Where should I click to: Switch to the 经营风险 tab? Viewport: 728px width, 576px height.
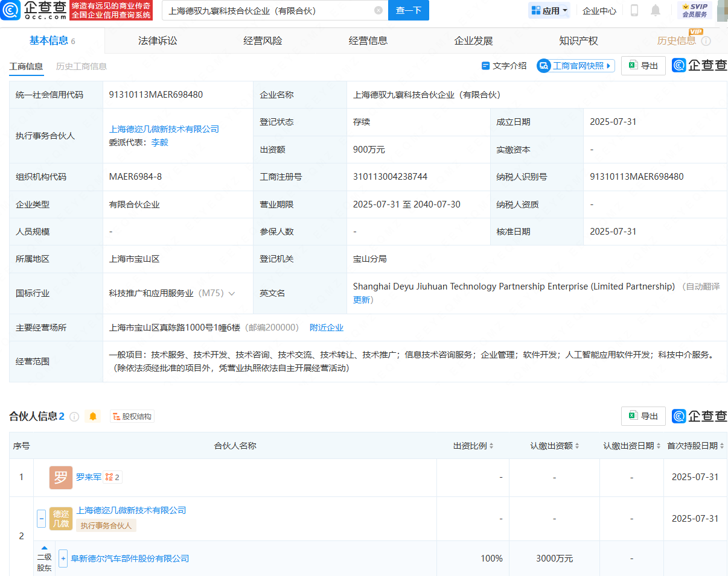(x=263, y=40)
